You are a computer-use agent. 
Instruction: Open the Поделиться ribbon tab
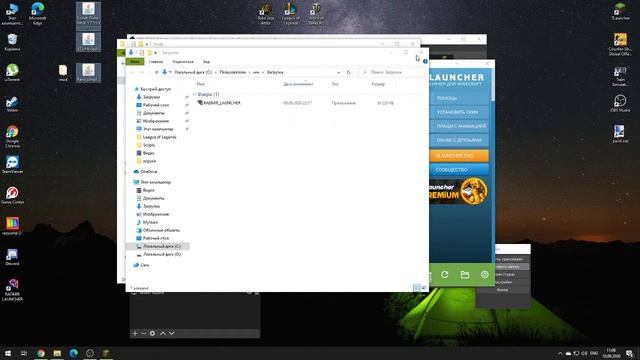(x=182, y=62)
